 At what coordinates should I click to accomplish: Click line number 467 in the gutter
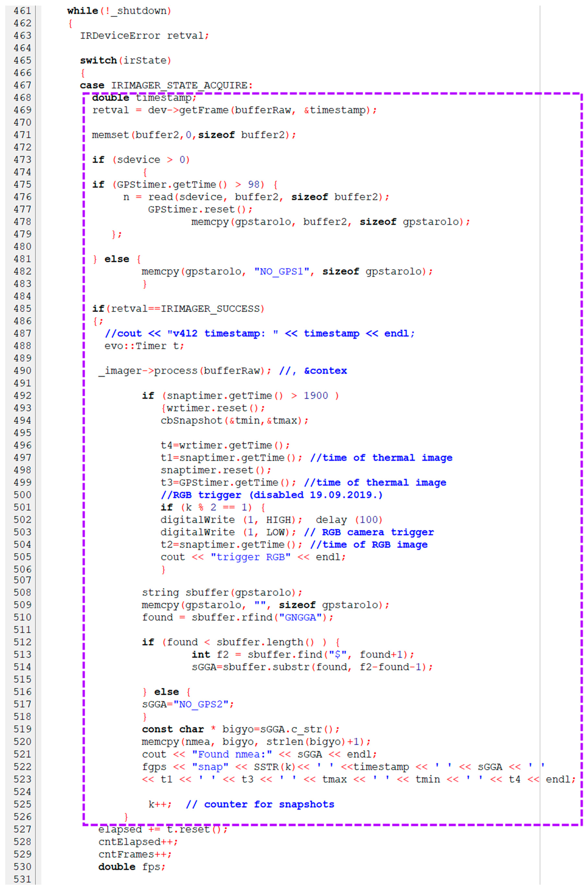tap(22, 85)
